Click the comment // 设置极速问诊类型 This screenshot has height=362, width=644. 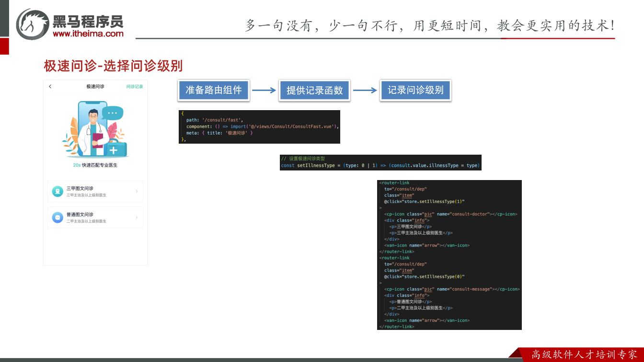click(303, 158)
